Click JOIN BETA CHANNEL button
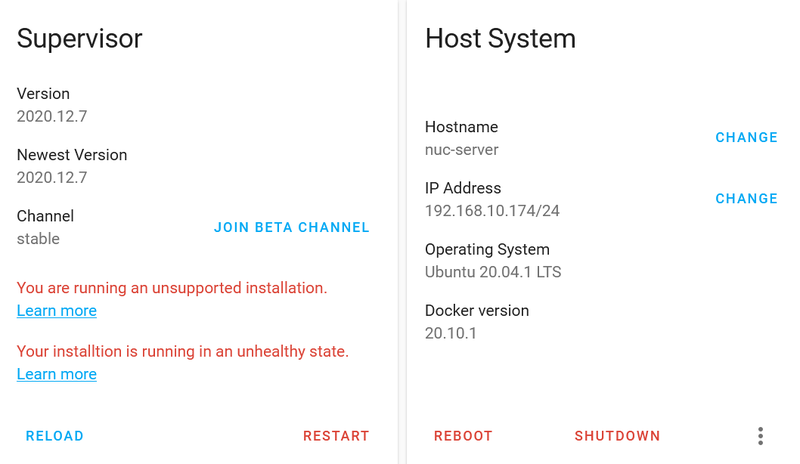800x464 pixels. click(291, 228)
